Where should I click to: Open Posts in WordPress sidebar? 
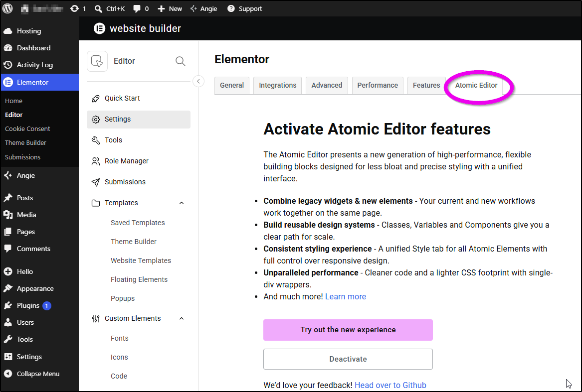(39, 198)
